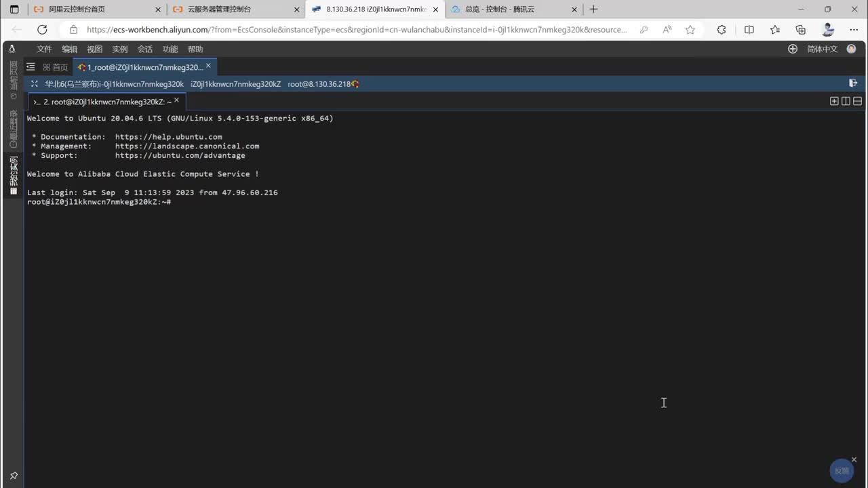The image size is (868, 488).
Task: Switch to the 首页 home tab
Action: [56, 67]
